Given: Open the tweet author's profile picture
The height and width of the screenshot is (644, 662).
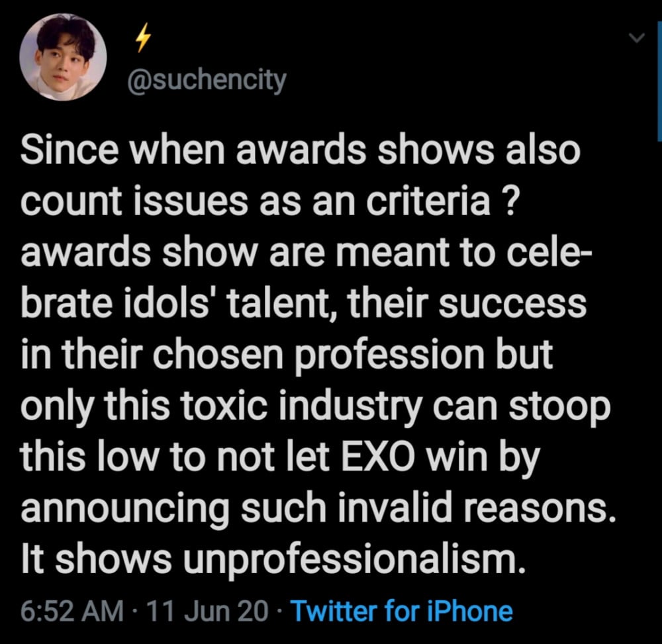Looking at the screenshot, I should tap(63, 57).
